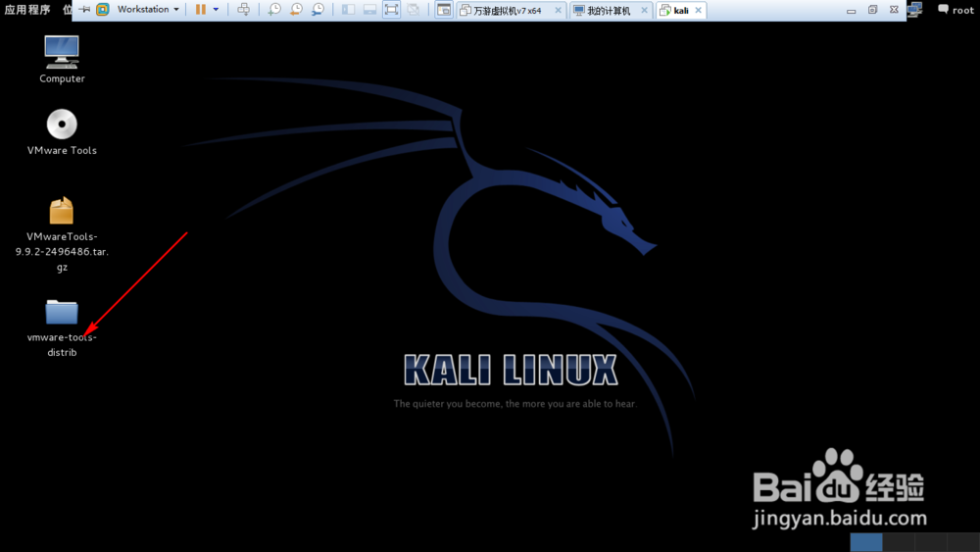The image size is (980, 552).
Task: Expand the power options dropdown arrow
Action: point(217,10)
